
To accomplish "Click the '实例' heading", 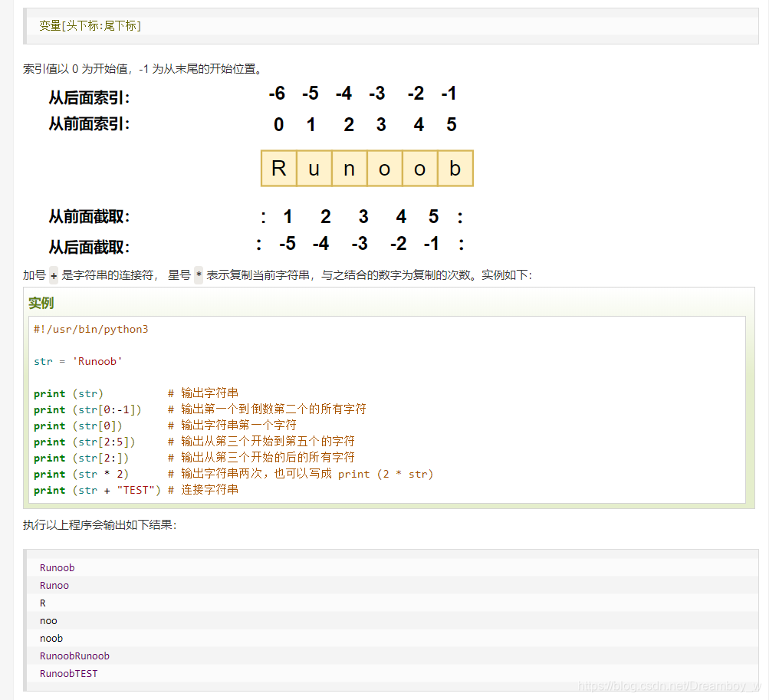I will coord(41,303).
